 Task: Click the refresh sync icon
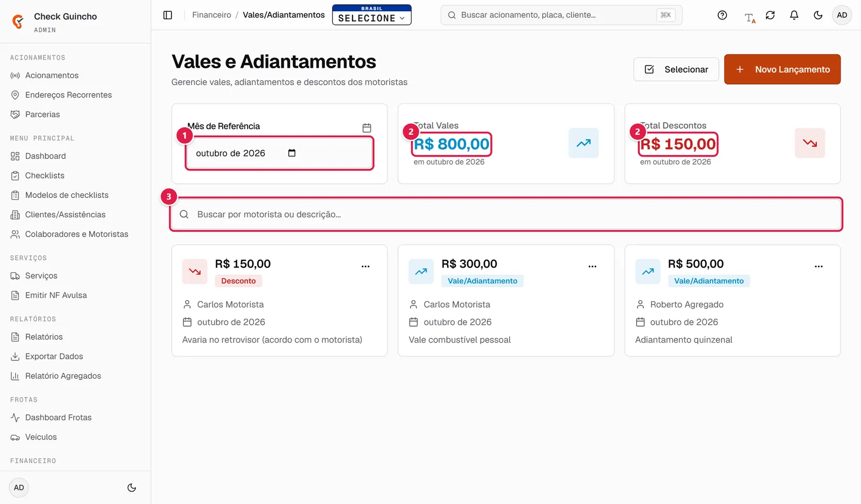pos(770,15)
